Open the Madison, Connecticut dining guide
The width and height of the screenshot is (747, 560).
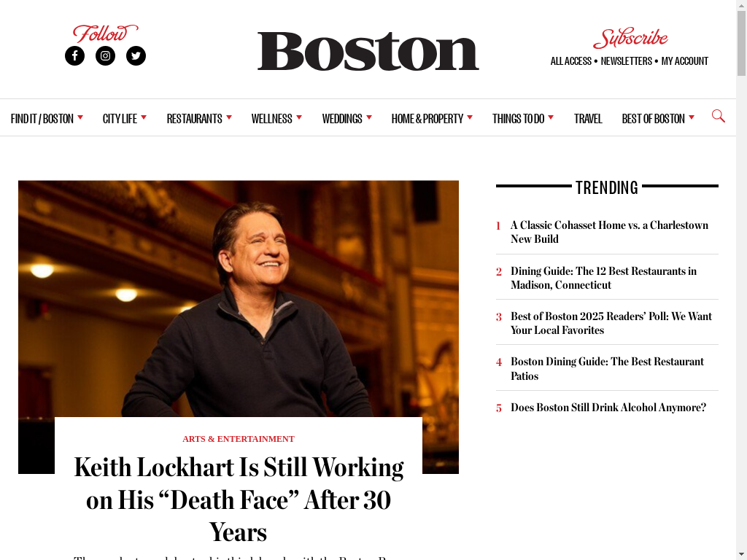pos(603,278)
